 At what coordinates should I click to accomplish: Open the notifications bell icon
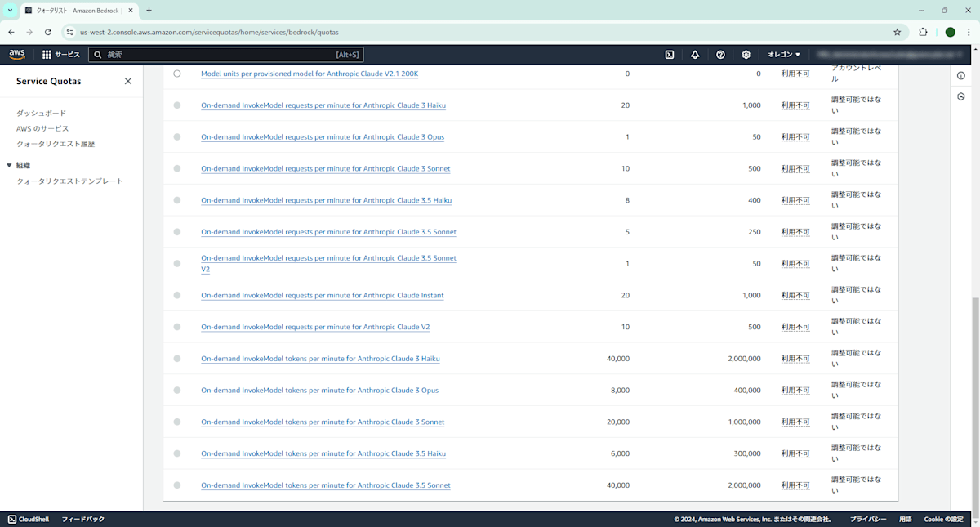point(695,55)
